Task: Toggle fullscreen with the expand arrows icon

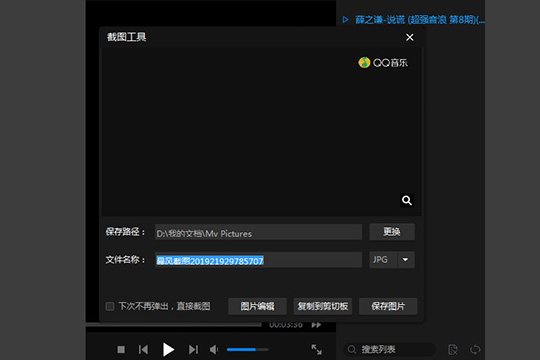Action: point(316,349)
